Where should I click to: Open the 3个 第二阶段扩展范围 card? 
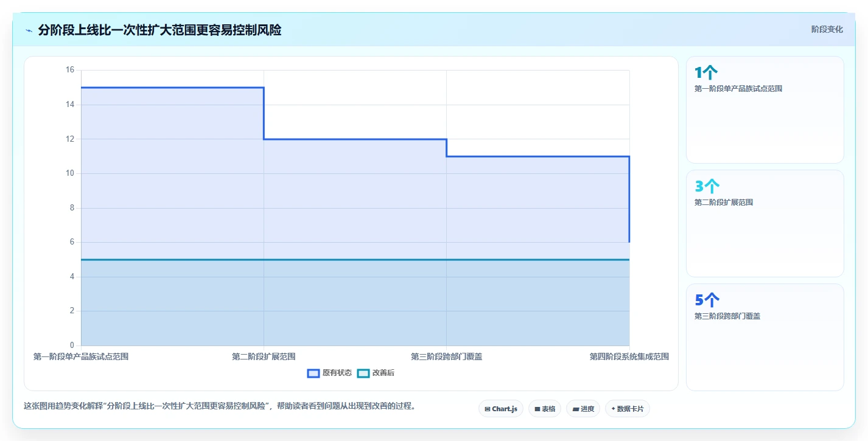tap(765, 223)
